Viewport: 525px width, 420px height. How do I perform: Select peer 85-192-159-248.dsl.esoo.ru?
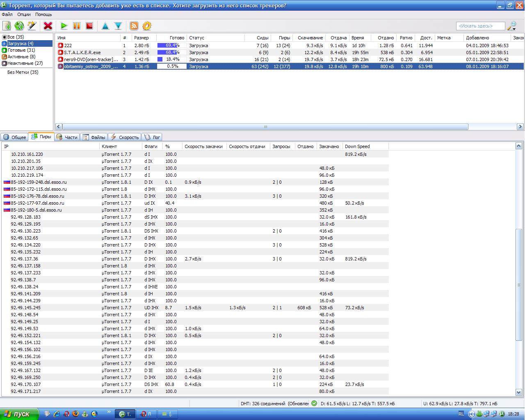(x=196, y=182)
